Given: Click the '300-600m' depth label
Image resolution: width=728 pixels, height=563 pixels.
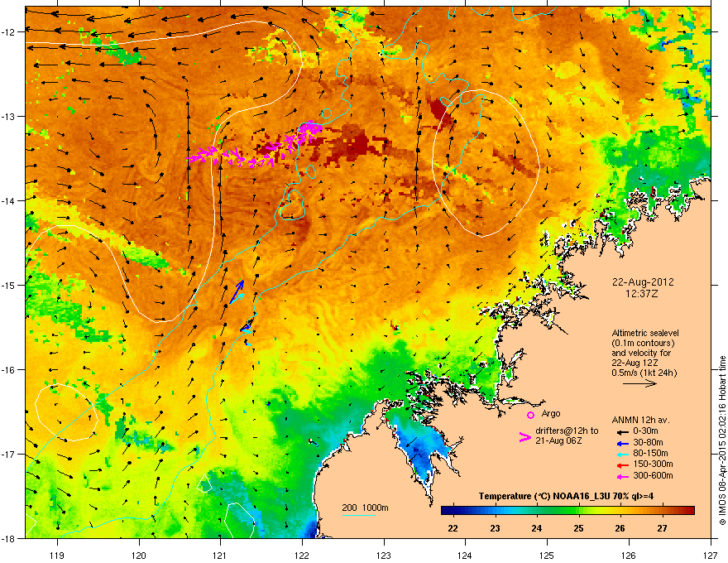Looking at the screenshot, I should point(653,475).
